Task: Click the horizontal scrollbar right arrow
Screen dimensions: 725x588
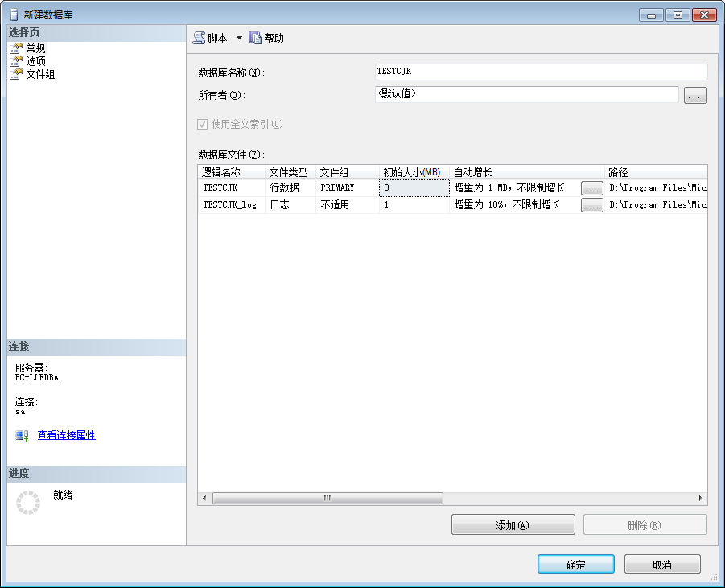Action: [x=701, y=499]
